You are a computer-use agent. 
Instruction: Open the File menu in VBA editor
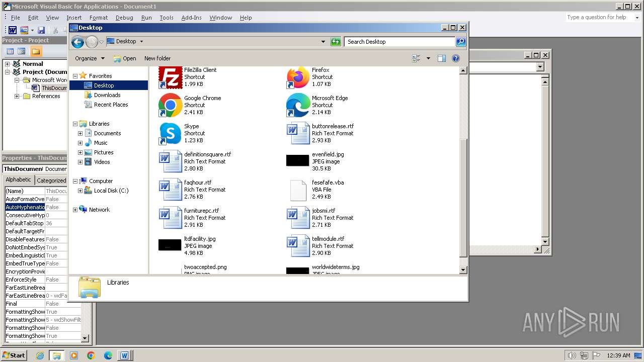16,18
